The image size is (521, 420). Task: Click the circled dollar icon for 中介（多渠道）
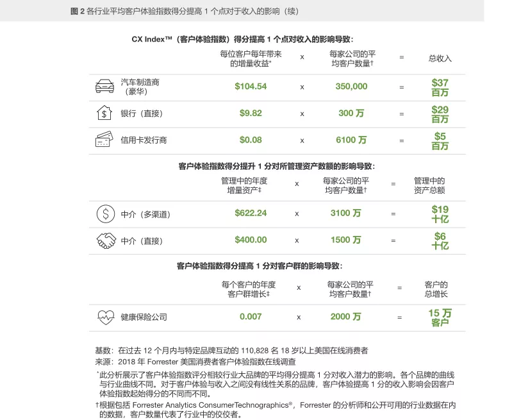[x=104, y=214]
